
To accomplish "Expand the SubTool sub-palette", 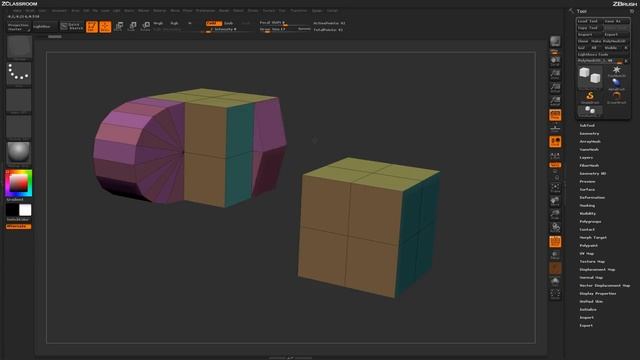I will pyautogui.click(x=587, y=126).
